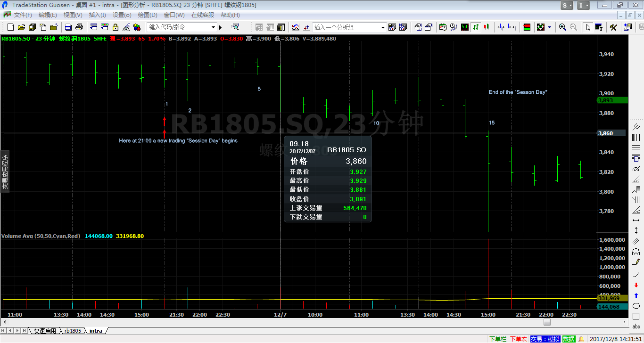Click the "Volume Avg (50,50,Cyan,Red)" label
The height and width of the screenshot is (343, 644).
pyautogui.click(x=41, y=236)
